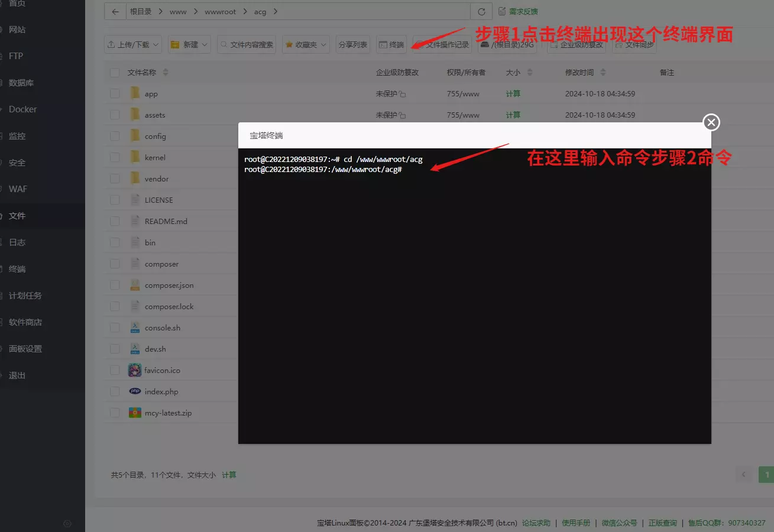This screenshot has height=532, width=774.
Task: Click the 根目录 breadcrumb segment
Action: pyautogui.click(x=141, y=11)
